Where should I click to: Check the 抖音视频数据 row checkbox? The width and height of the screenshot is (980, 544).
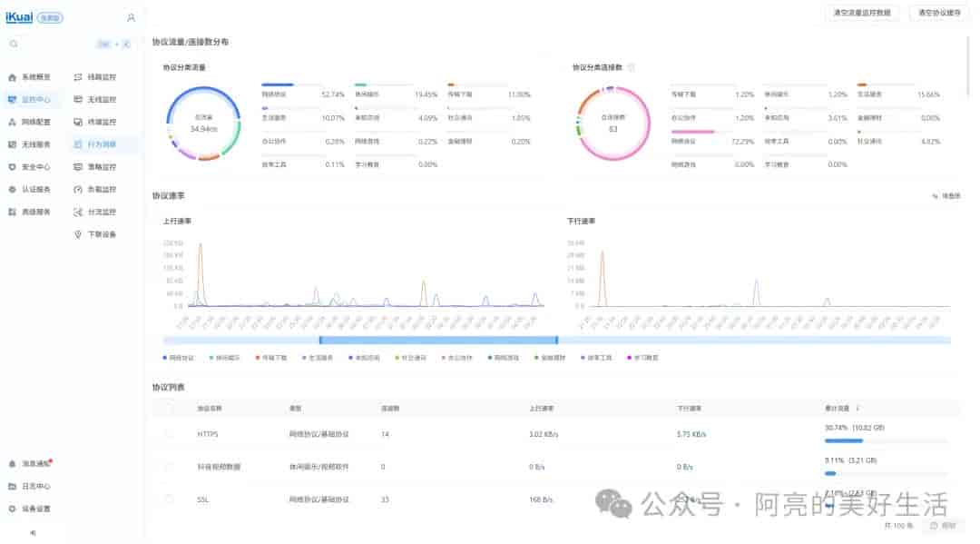click(x=169, y=467)
